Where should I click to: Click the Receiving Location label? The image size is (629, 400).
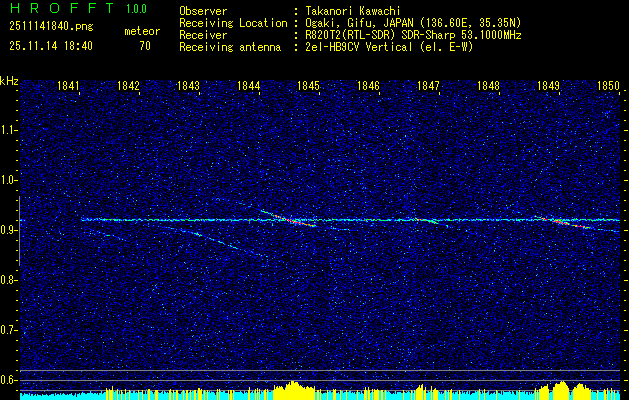click(233, 23)
